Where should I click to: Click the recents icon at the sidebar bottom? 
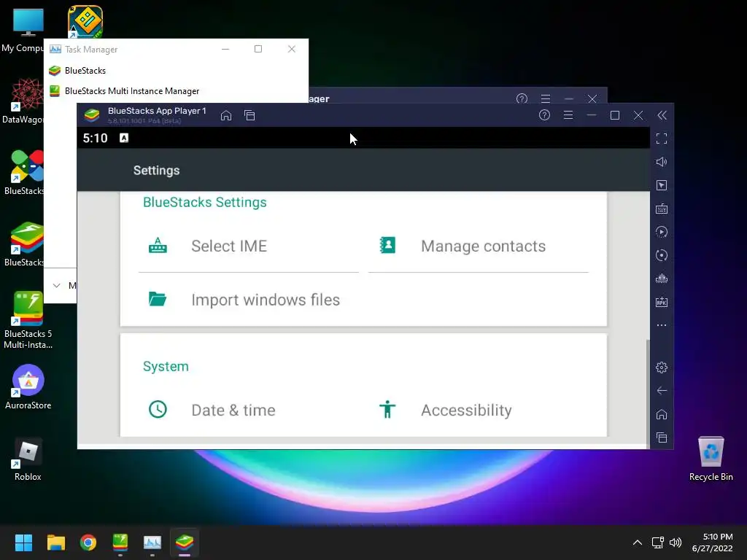(x=662, y=437)
